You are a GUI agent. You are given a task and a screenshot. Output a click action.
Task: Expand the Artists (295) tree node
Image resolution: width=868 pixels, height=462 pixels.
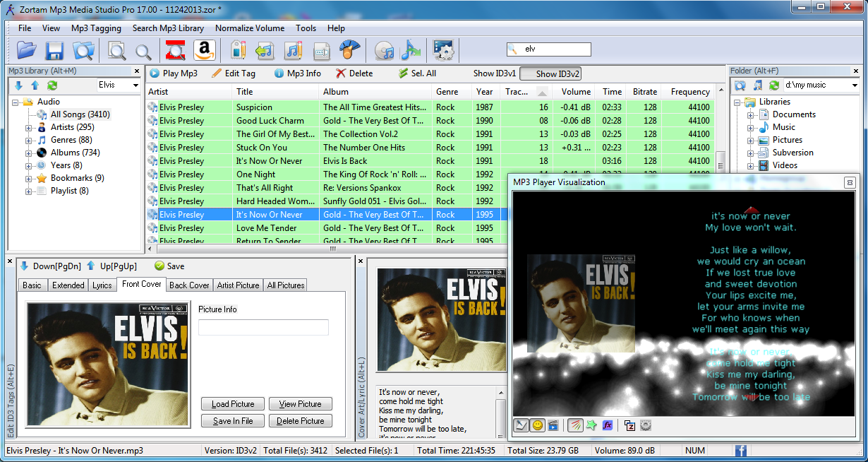tap(29, 127)
